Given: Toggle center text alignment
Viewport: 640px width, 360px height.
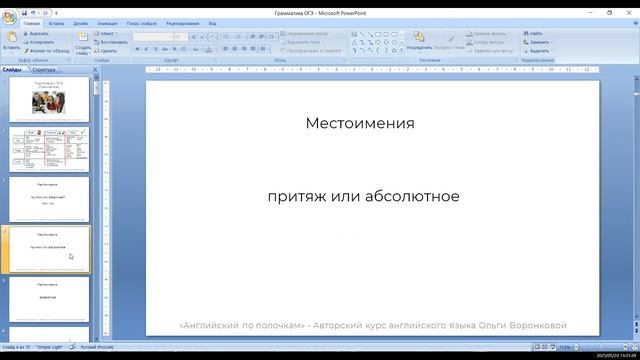Looking at the screenshot, I should click(x=235, y=49).
